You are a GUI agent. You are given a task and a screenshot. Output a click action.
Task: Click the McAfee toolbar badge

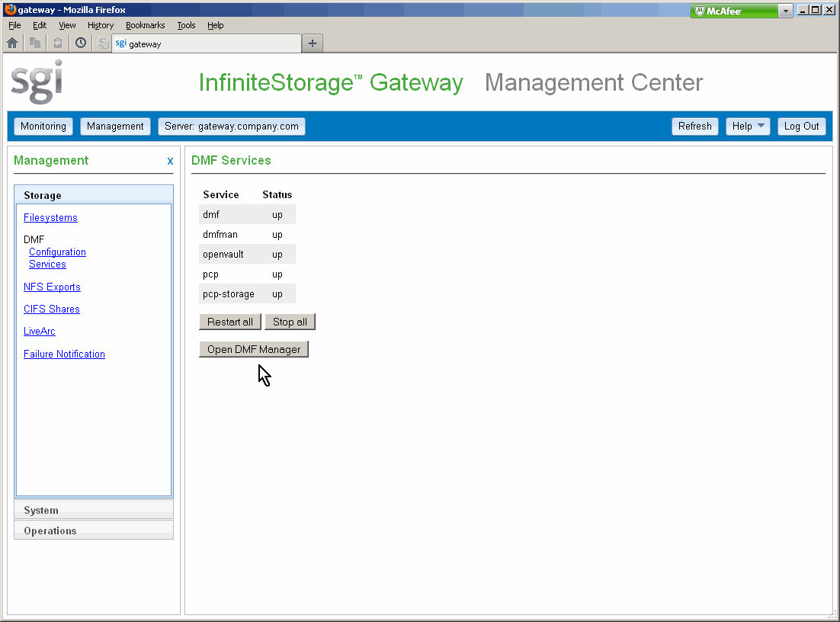tap(734, 11)
